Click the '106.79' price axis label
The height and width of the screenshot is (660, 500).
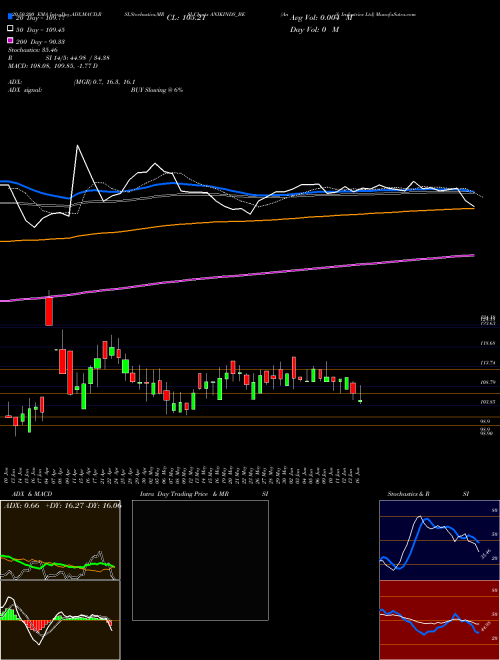tap(488, 382)
